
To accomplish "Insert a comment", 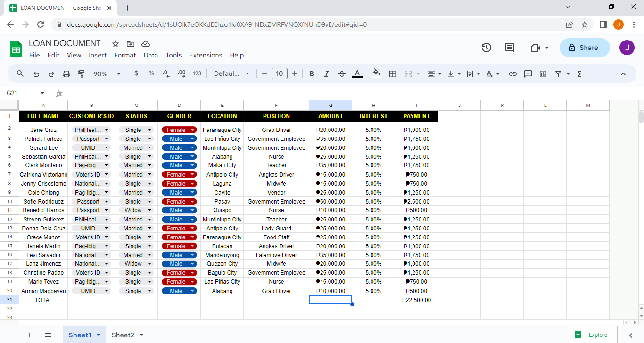I will coord(528,74).
